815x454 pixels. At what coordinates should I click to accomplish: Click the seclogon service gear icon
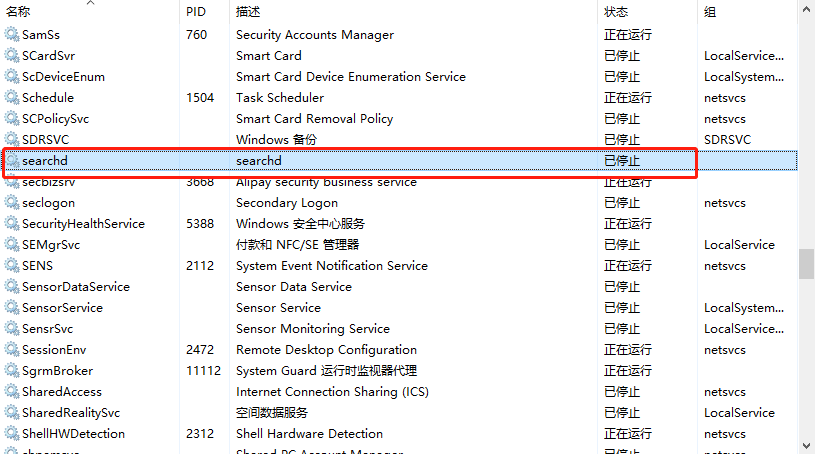click(12, 203)
